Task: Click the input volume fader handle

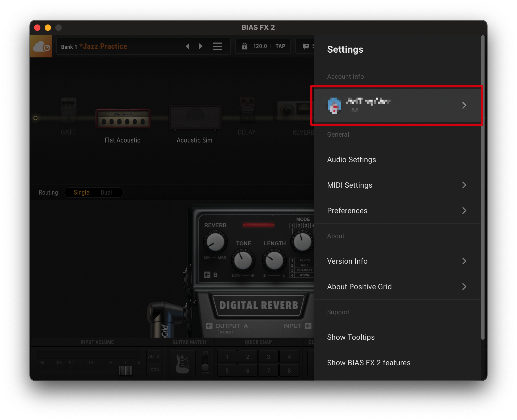Action: pyautogui.click(x=125, y=370)
